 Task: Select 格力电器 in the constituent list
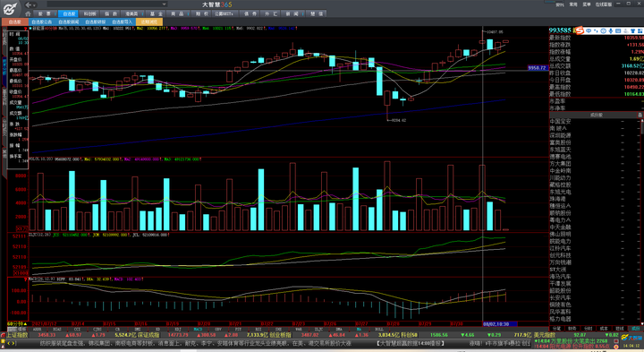coord(560,319)
